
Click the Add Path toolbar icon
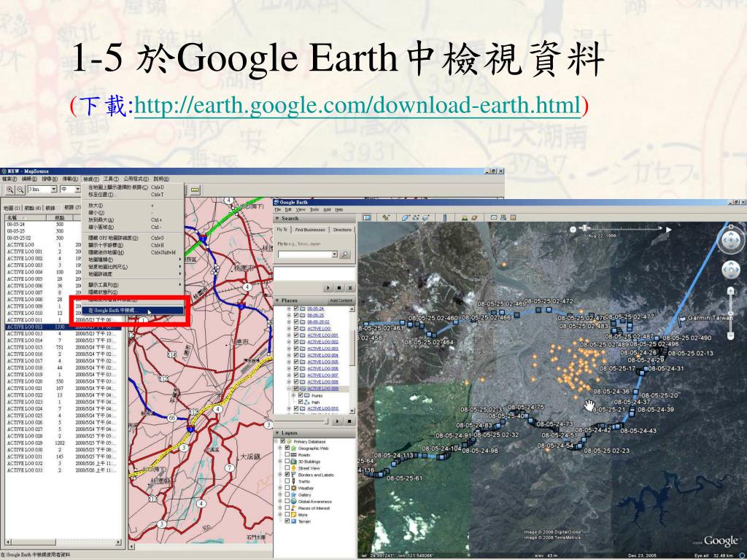[x=416, y=217]
